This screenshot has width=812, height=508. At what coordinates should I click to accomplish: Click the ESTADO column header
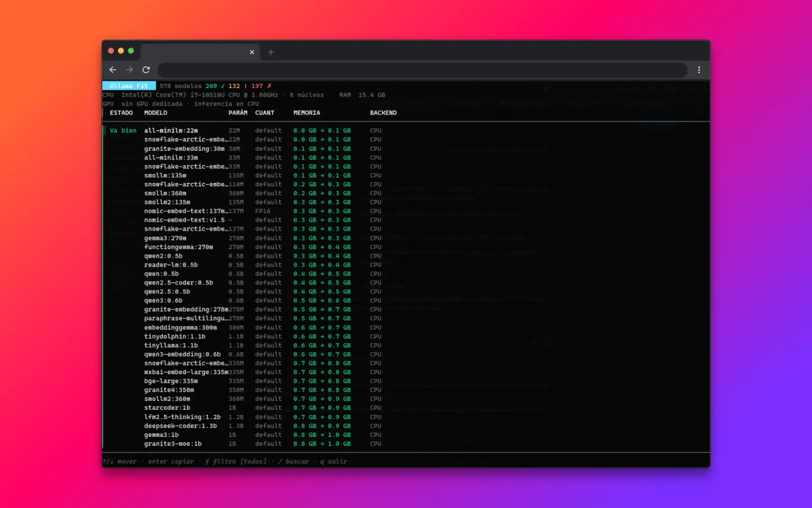121,113
